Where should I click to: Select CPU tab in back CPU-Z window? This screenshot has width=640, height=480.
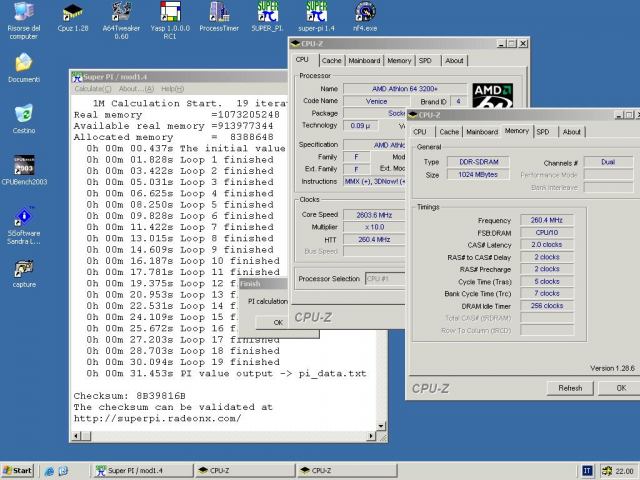[302, 60]
